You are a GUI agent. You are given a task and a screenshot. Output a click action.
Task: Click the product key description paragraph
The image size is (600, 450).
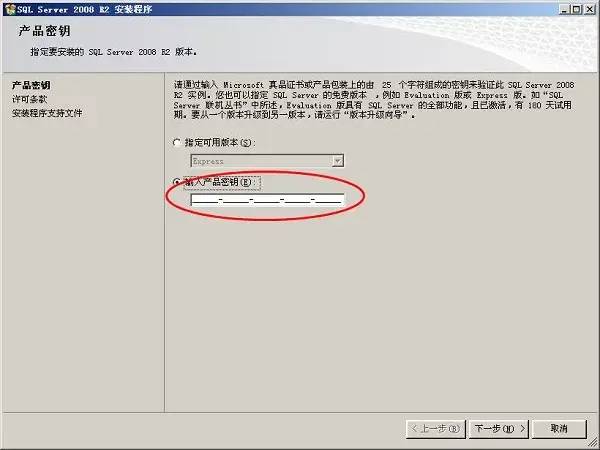(x=374, y=99)
